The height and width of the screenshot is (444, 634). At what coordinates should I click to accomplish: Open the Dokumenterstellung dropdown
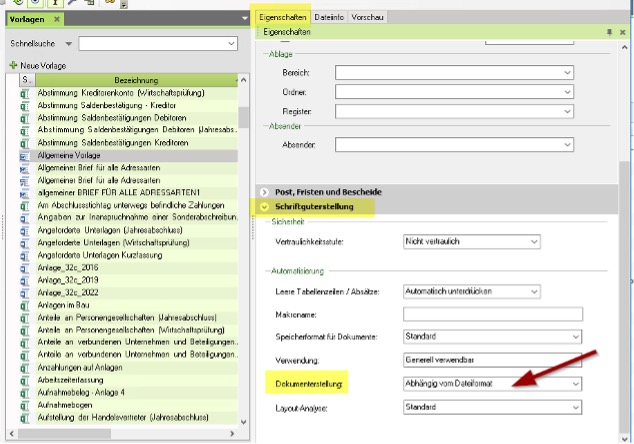(568, 383)
